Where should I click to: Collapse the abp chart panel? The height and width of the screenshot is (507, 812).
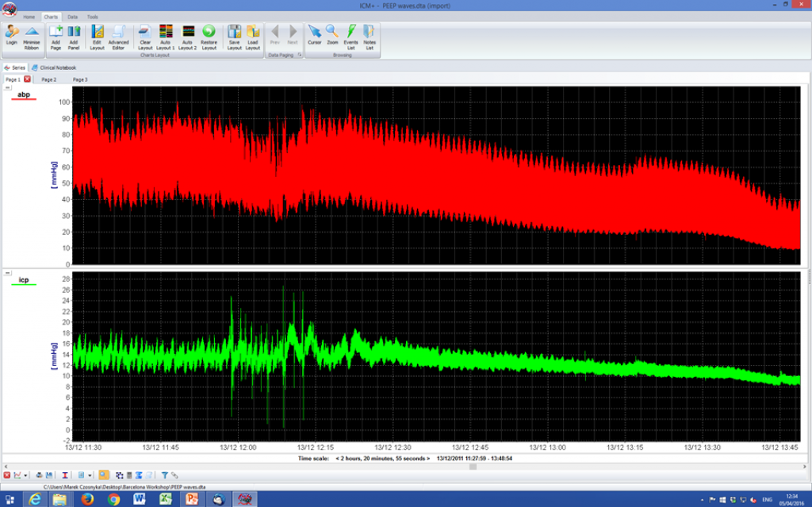(8, 88)
